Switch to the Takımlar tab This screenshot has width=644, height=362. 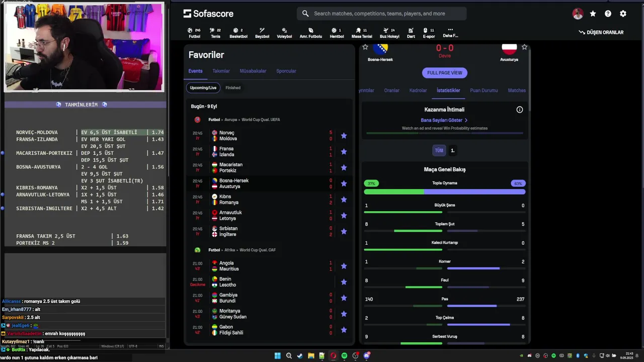point(221,71)
